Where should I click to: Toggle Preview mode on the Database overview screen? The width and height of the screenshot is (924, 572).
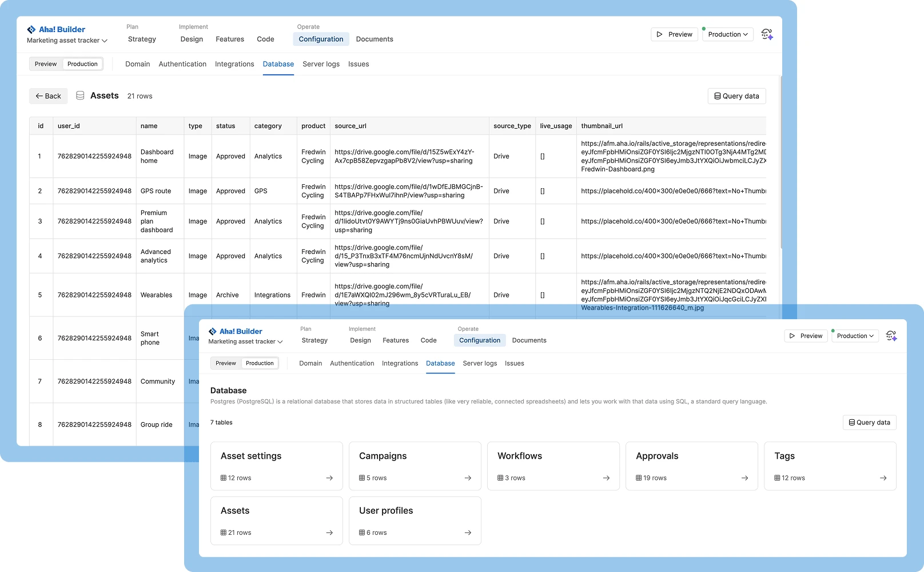click(x=225, y=363)
